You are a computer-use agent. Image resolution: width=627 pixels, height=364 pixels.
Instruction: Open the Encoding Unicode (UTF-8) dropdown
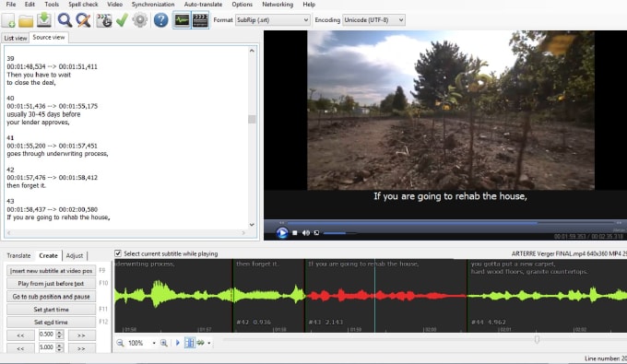pos(373,20)
